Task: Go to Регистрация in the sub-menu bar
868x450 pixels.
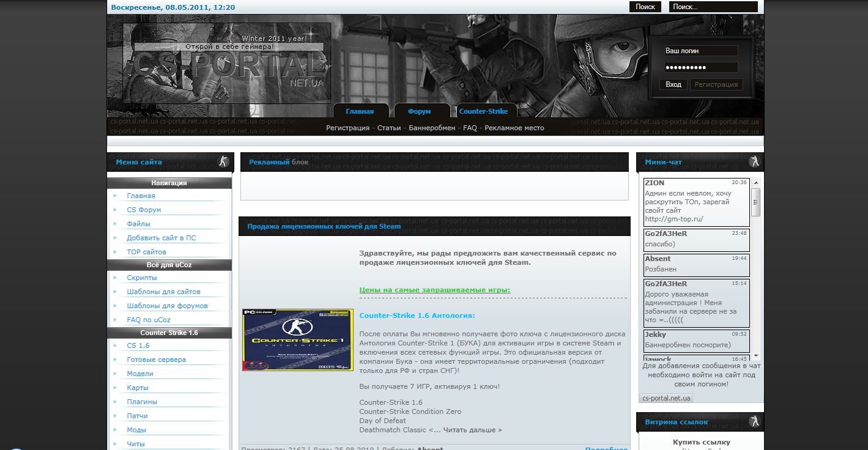Action: point(347,128)
